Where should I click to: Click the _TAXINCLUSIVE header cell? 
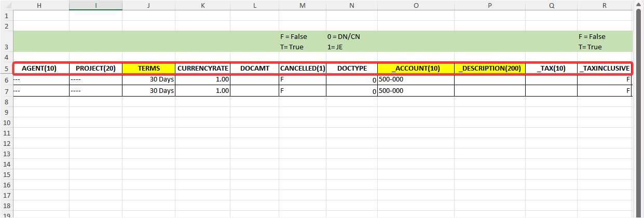(x=605, y=69)
